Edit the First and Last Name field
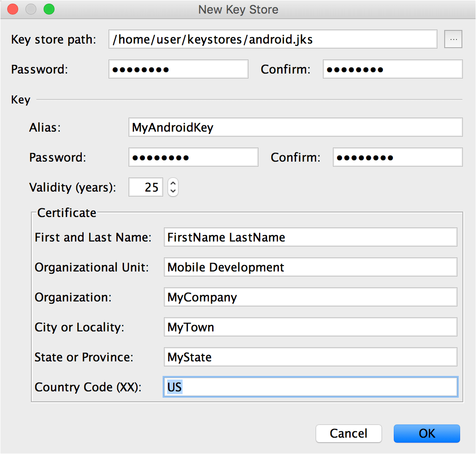 tap(311, 237)
